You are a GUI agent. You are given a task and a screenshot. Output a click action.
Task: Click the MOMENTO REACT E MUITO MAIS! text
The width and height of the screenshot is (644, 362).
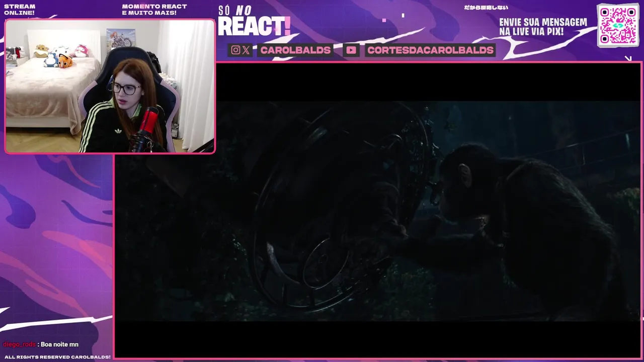point(154,10)
